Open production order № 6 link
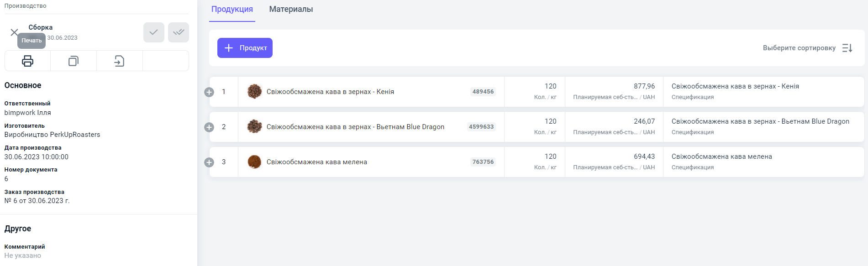 pyautogui.click(x=37, y=201)
